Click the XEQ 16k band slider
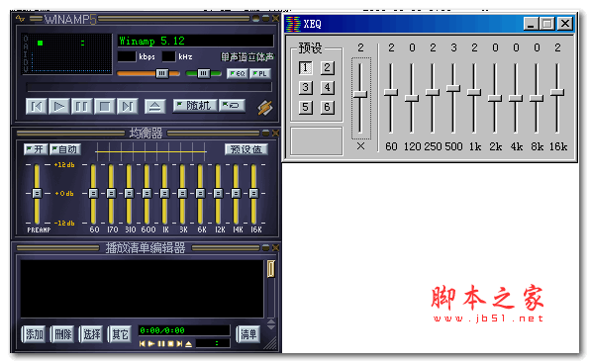This screenshot has width=590, height=364. (557, 92)
